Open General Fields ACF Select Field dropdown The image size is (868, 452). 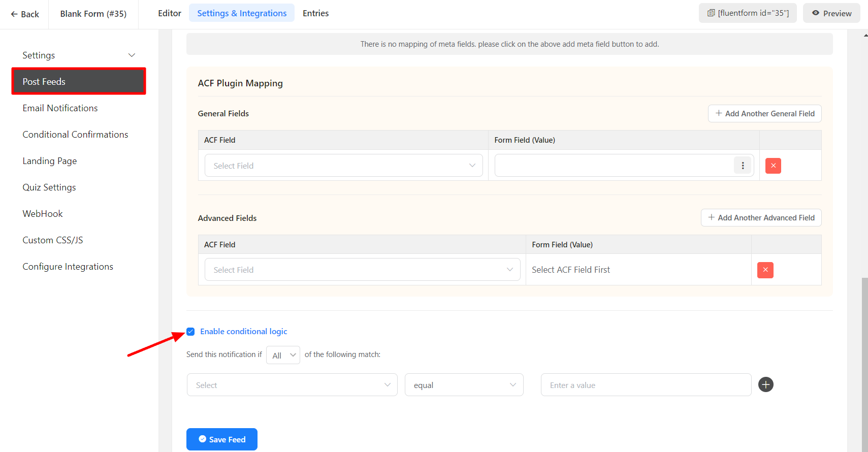tap(343, 166)
